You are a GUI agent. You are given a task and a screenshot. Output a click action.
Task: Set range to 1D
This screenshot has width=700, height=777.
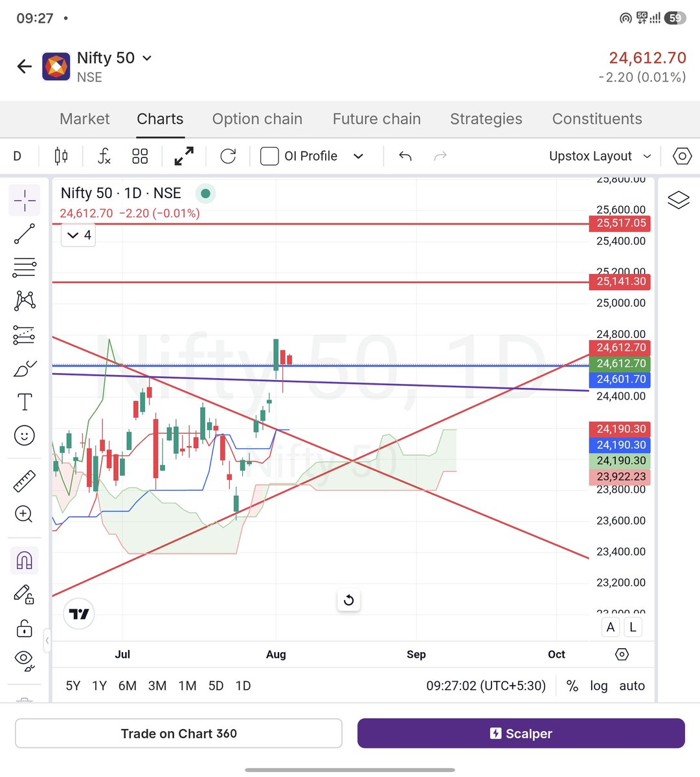[x=243, y=686]
